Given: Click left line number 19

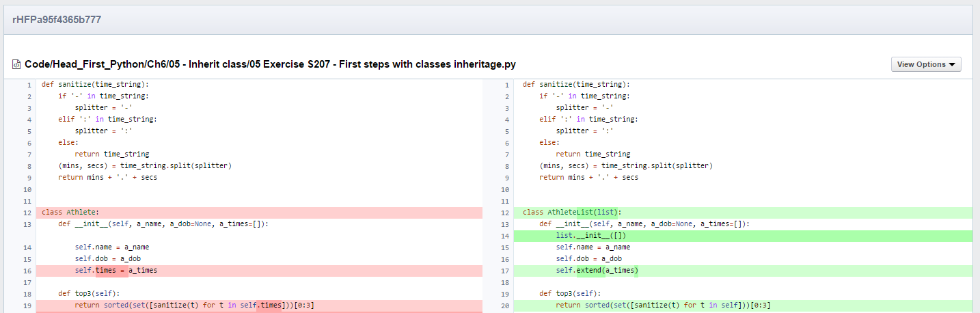Looking at the screenshot, I should click(28, 305).
